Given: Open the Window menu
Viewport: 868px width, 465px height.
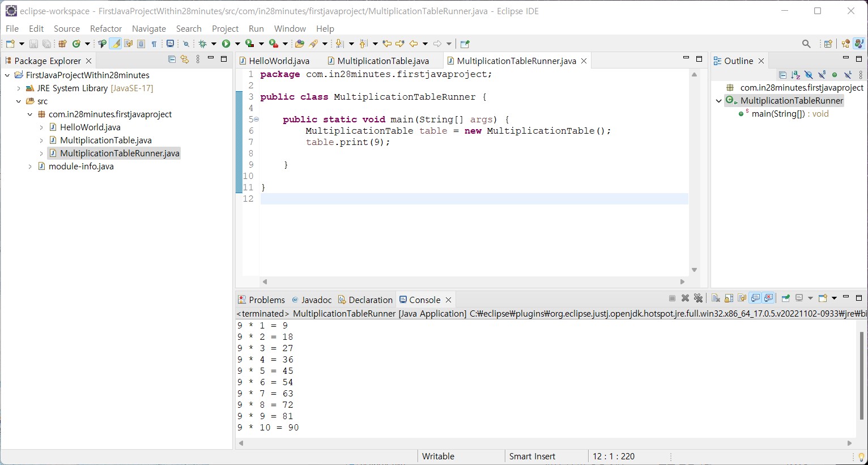Looking at the screenshot, I should pyautogui.click(x=290, y=28).
